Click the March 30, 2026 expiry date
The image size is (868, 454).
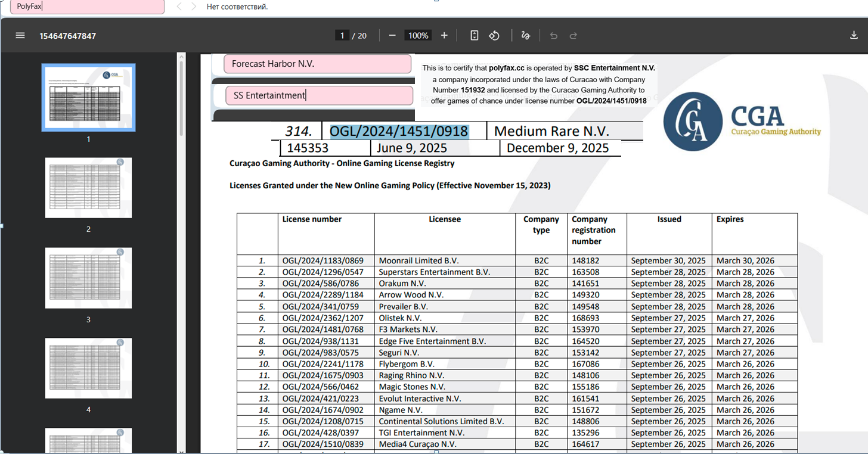point(746,261)
